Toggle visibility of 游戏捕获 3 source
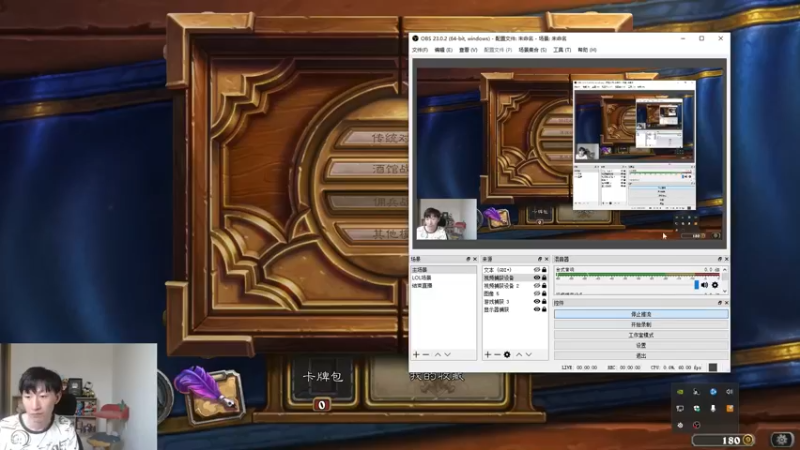Image resolution: width=800 pixels, height=450 pixels. click(x=537, y=302)
